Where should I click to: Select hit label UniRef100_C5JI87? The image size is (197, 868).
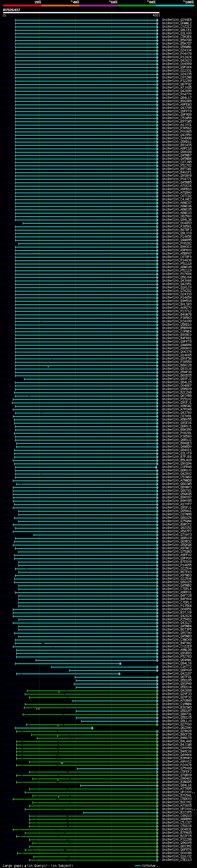click(x=177, y=822)
